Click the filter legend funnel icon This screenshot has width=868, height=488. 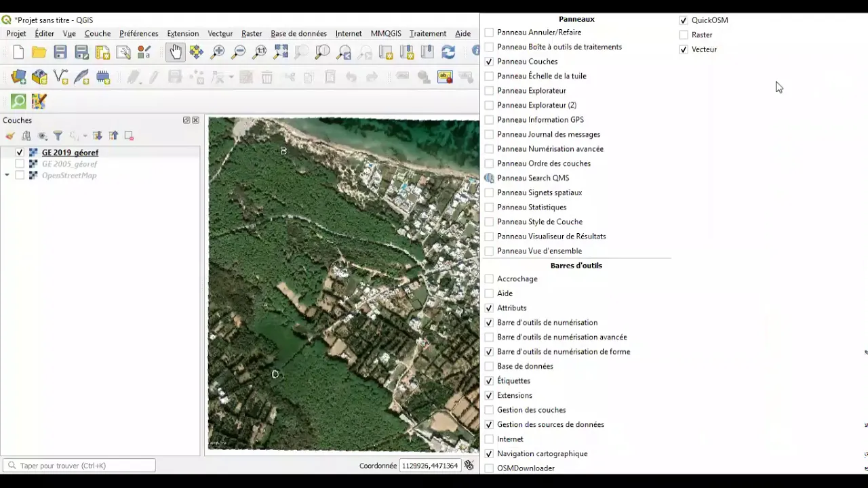coord(58,136)
